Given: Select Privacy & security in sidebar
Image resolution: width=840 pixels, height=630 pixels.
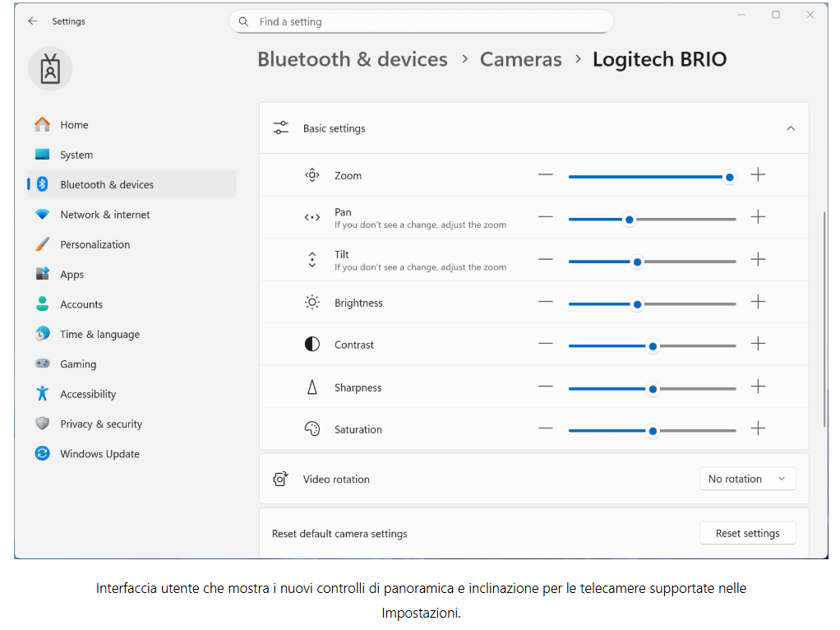Looking at the screenshot, I should click(x=101, y=424).
